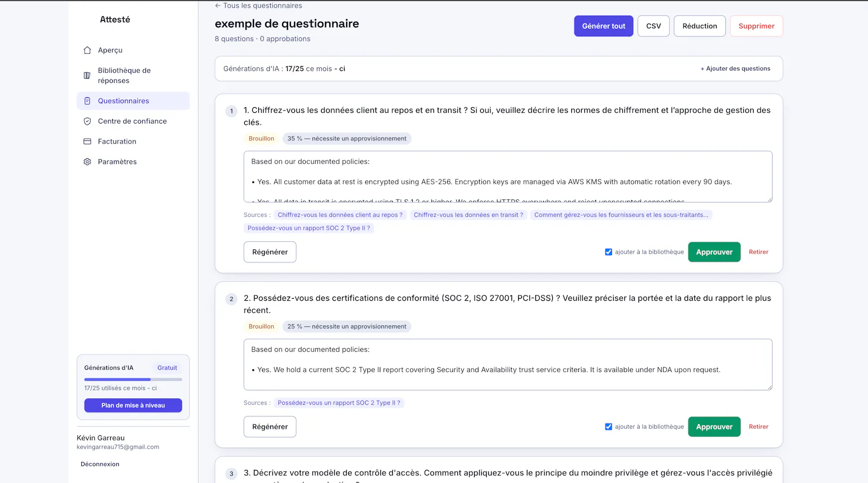Click the Paramètres gear icon

[x=87, y=162]
